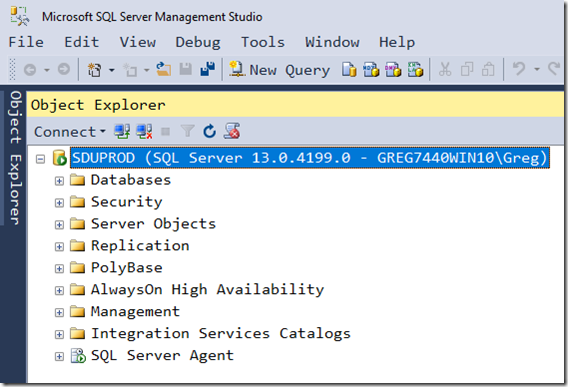Expand the Security folder
Image resolution: width=568 pixels, height=387 pixels.
click(59, 203)
